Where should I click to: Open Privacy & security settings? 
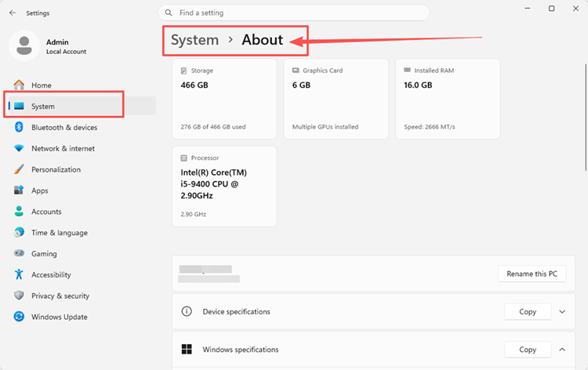coord(81,296)
